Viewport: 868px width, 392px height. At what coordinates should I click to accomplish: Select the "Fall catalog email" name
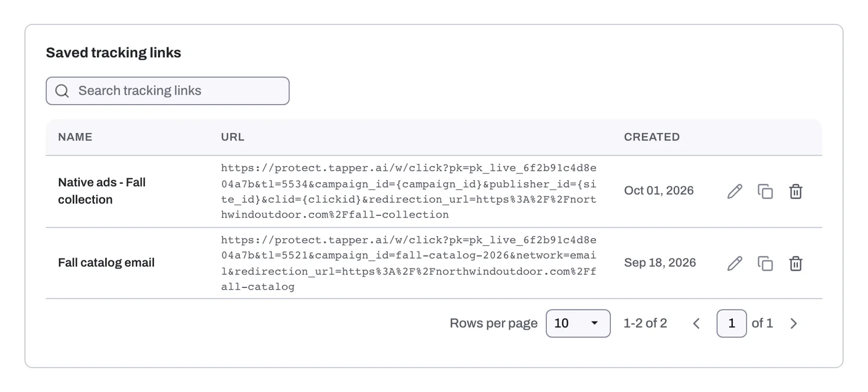point(106,263)
